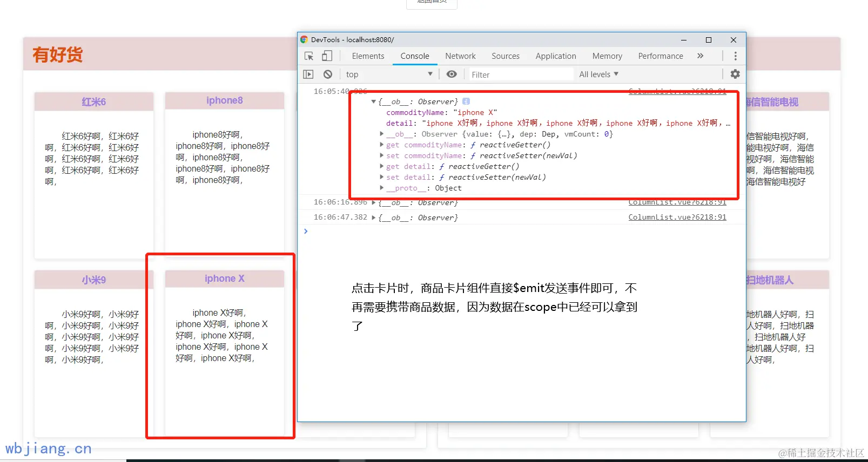Expand the __ob__: Observer property row
Screen dimensions: 868x462
point(382,134)
